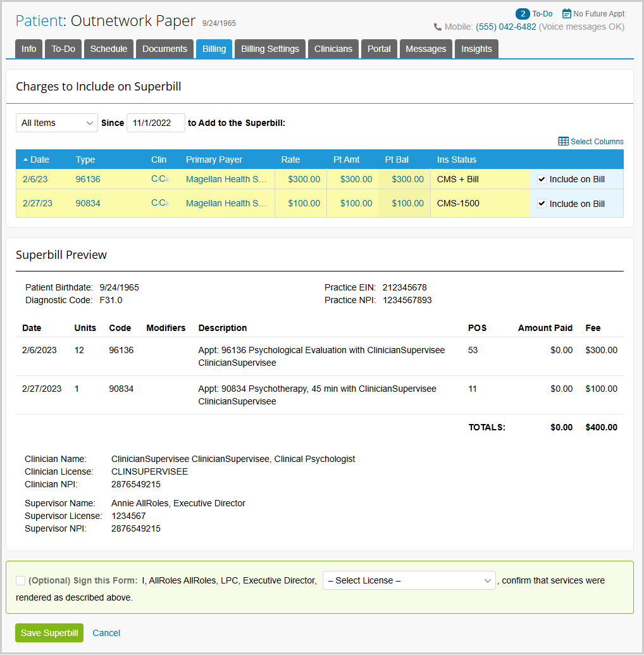
Task: Click clinician initials icon for 2/27/23 charge
Action: 160,203
